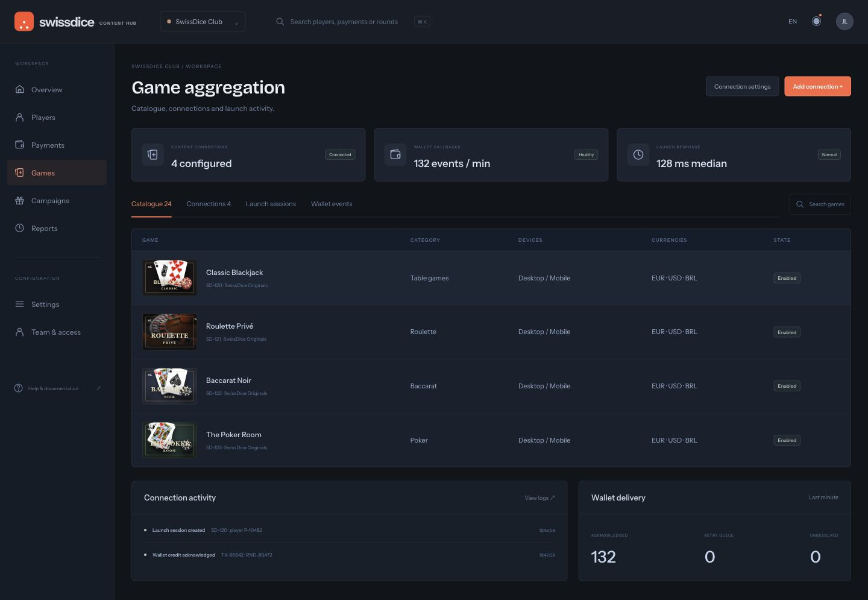
Task: Open Team & access in sidebar
Action: pyautogui.click(x=57, y=332)
